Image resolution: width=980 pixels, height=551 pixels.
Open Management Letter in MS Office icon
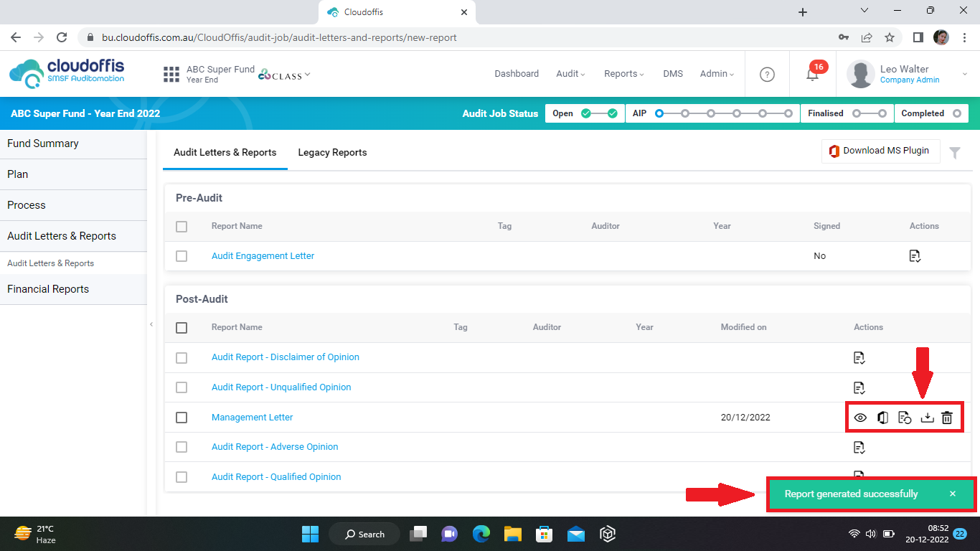click(882, 418)
